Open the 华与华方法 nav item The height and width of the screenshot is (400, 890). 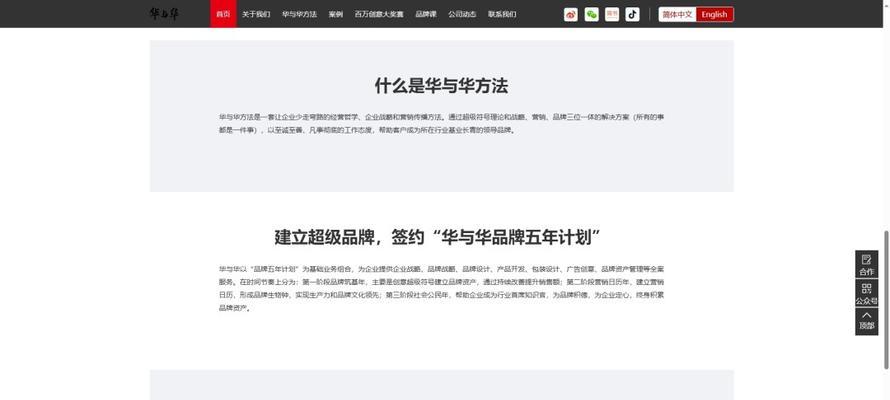click(299, 14)
